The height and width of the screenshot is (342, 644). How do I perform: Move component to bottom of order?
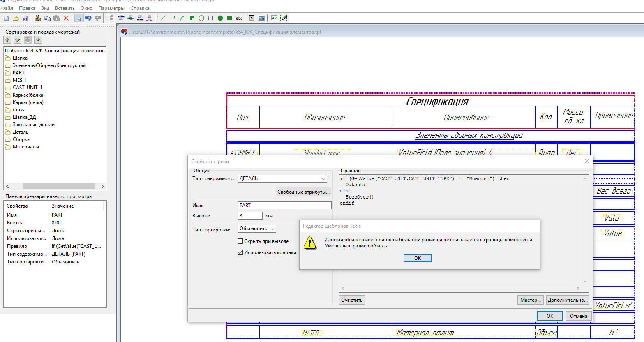pyautogui.click(x=38, y=40)
